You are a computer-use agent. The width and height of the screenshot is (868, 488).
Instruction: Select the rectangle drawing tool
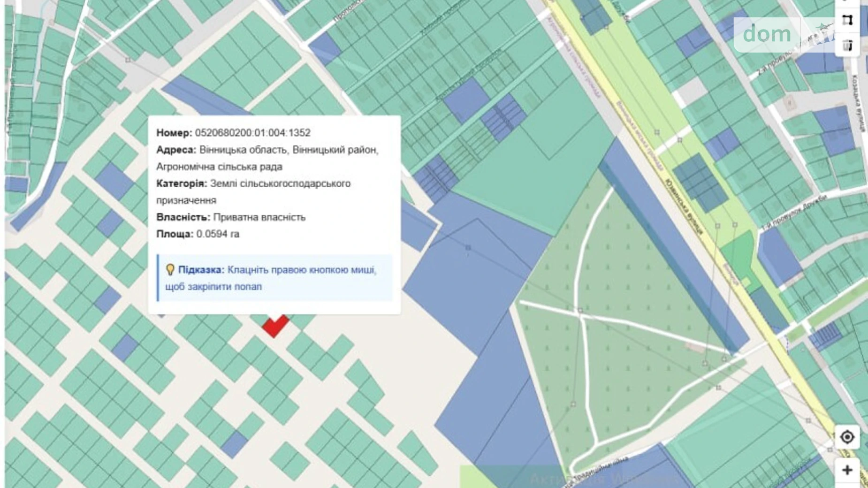[x=848, y=20]
